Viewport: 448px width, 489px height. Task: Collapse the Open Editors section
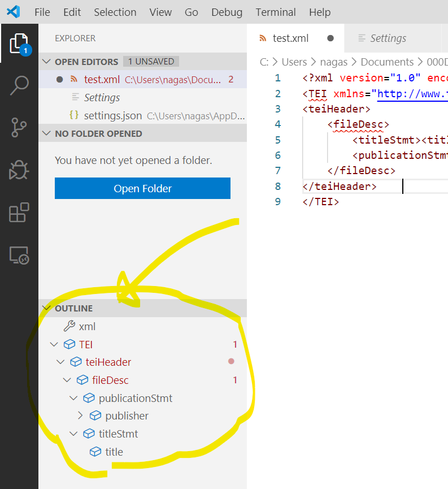[x=46, y=62]
